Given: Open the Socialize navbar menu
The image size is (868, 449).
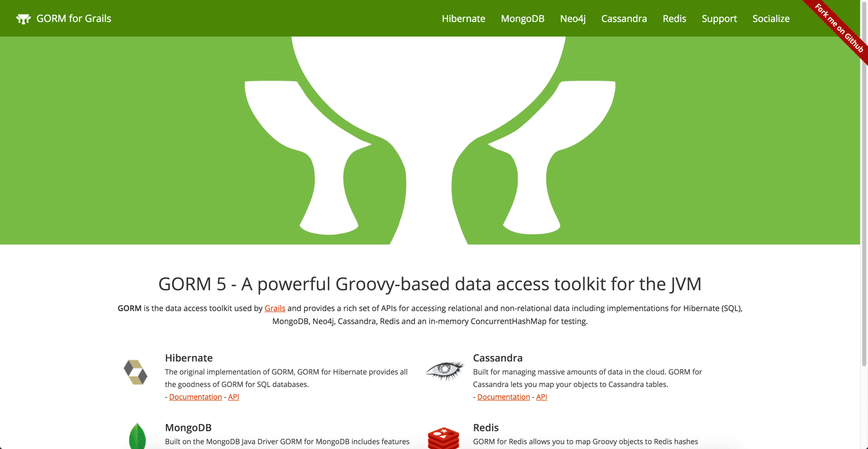Looking at the screenshot, I should [771, 19].
